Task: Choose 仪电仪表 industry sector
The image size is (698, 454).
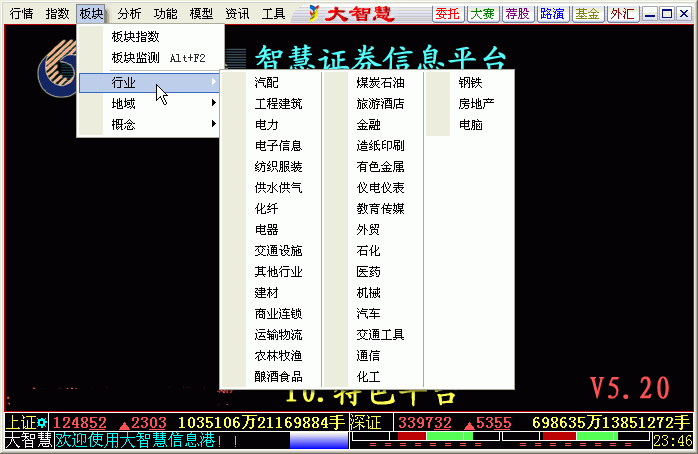Action: pyautogui.click(x=373, y=187)
